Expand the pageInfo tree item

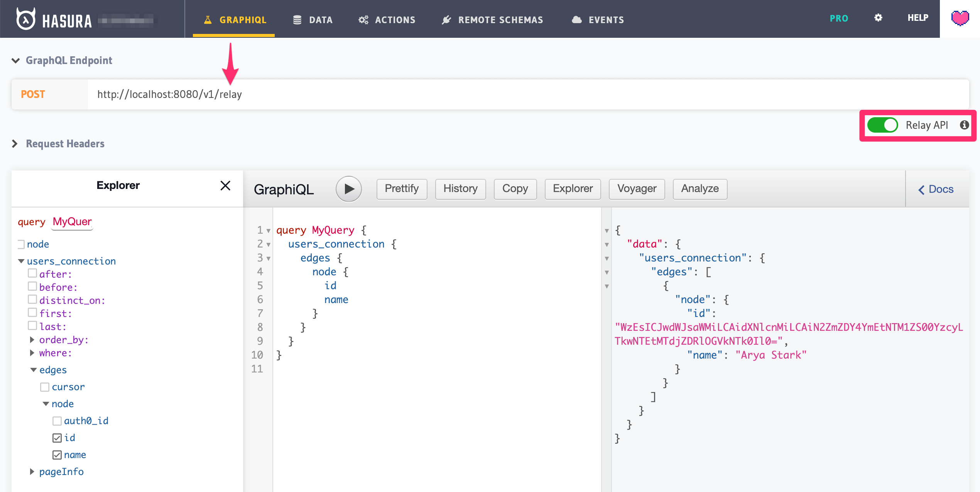[x=32, y=471]
